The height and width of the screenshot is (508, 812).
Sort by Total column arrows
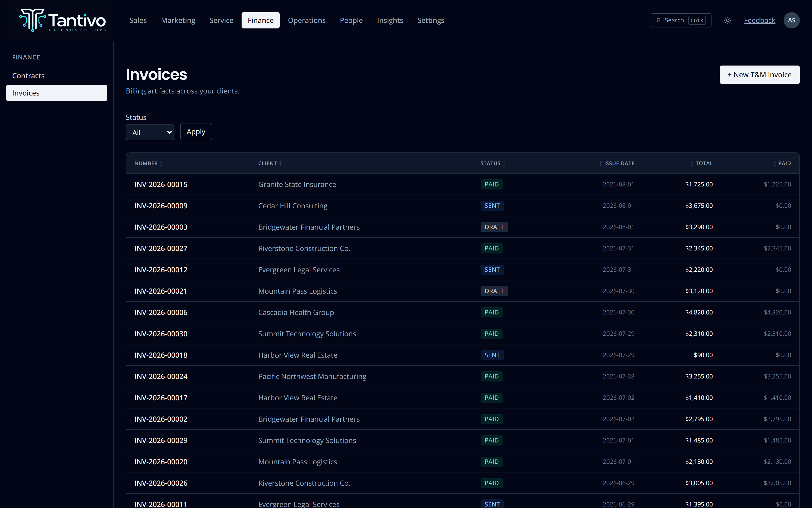692,164
